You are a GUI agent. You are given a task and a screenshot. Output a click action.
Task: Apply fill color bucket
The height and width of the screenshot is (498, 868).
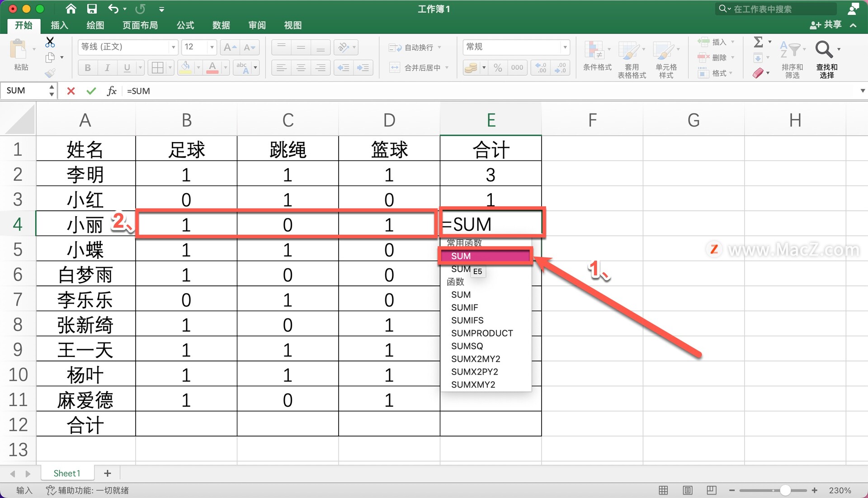coord(185,68)
